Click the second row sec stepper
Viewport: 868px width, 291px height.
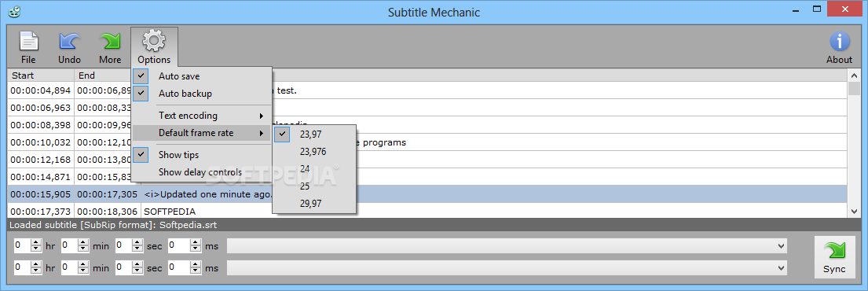(x=137, y=267)
